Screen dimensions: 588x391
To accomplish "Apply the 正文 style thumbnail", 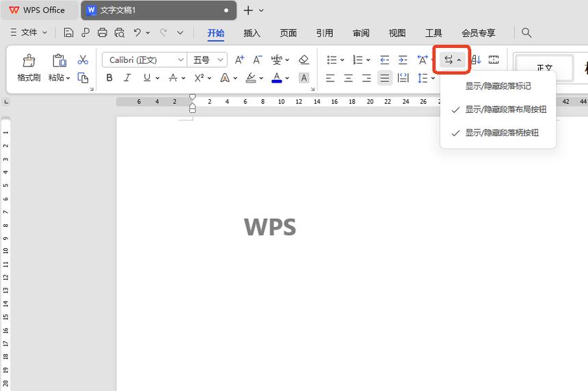I will 544,68.
